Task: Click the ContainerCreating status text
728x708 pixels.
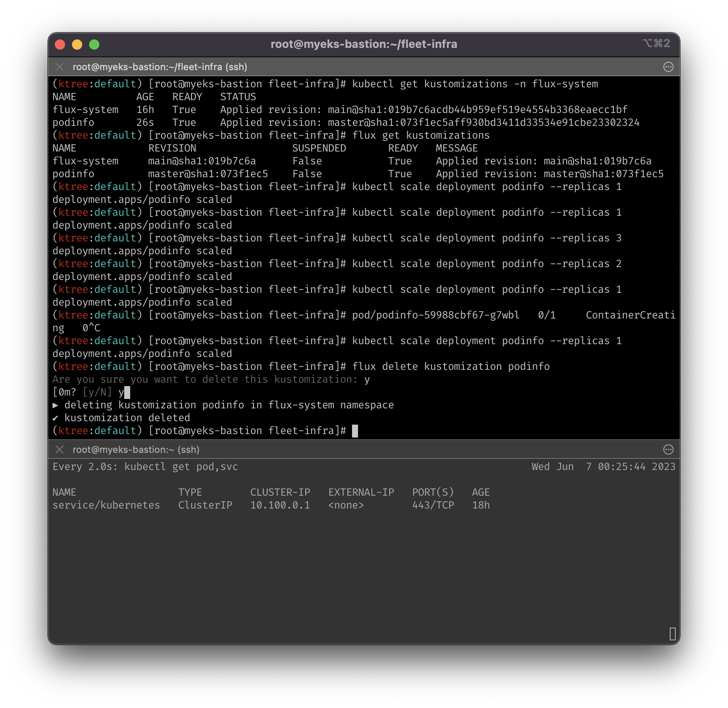Action: pos(630,315)
